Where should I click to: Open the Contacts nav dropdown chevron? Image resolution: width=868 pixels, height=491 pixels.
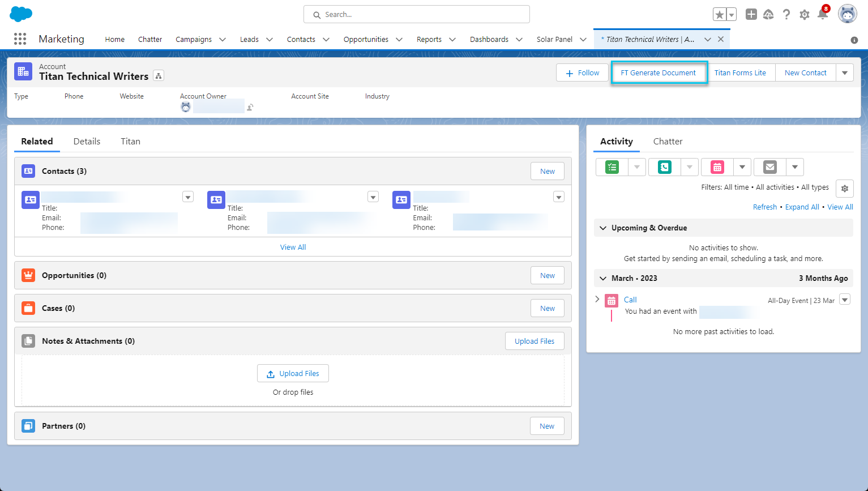tap(326, 39)
